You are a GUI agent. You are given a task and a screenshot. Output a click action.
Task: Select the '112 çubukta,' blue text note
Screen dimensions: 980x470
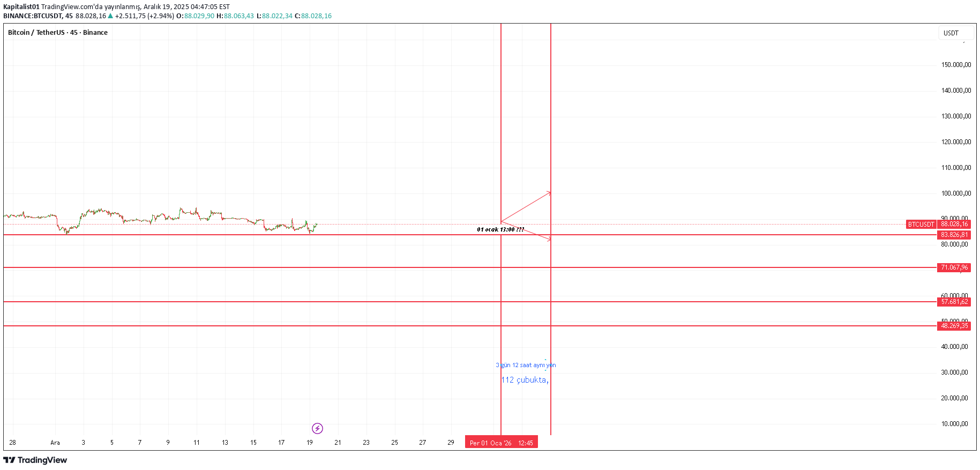point(525,380)
